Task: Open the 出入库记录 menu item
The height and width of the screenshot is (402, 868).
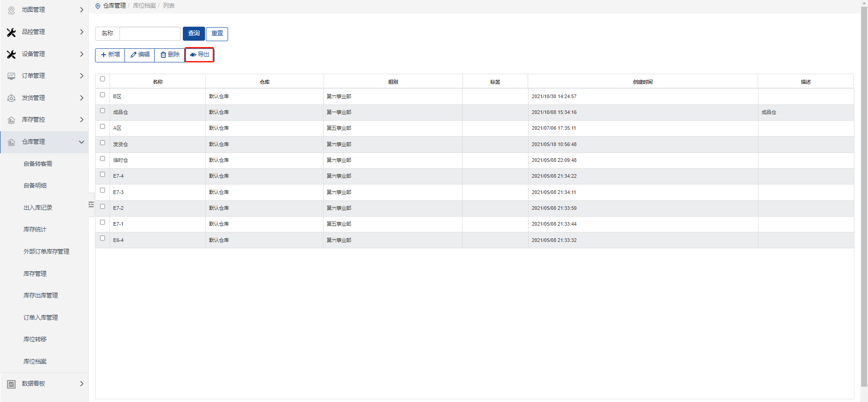Action: coord(38,208)
